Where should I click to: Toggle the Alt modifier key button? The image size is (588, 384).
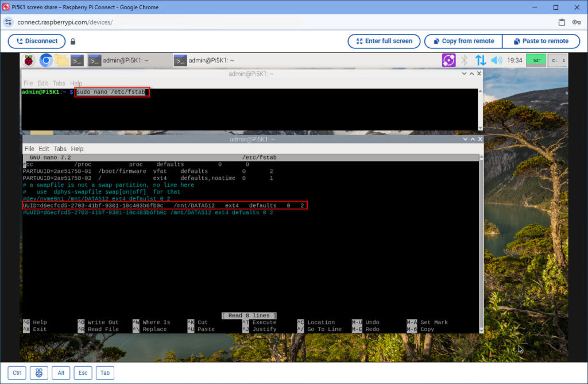coord(61,373)
